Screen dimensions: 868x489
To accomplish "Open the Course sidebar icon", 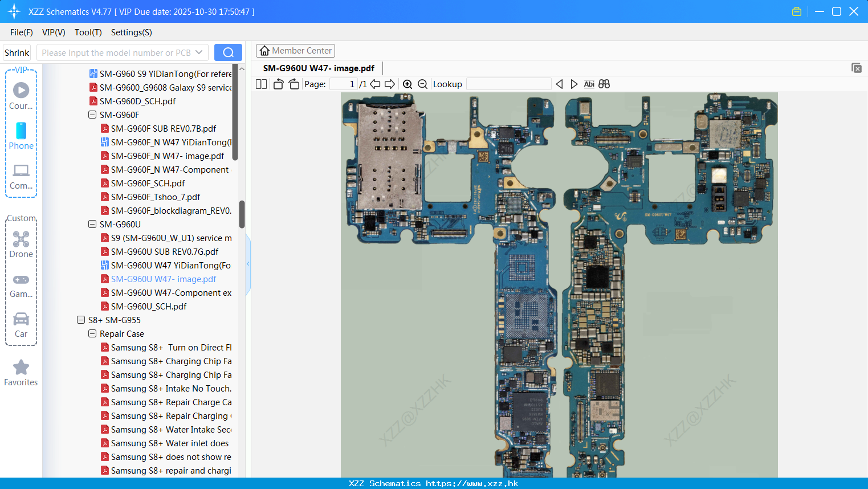I will pos(21,96).
